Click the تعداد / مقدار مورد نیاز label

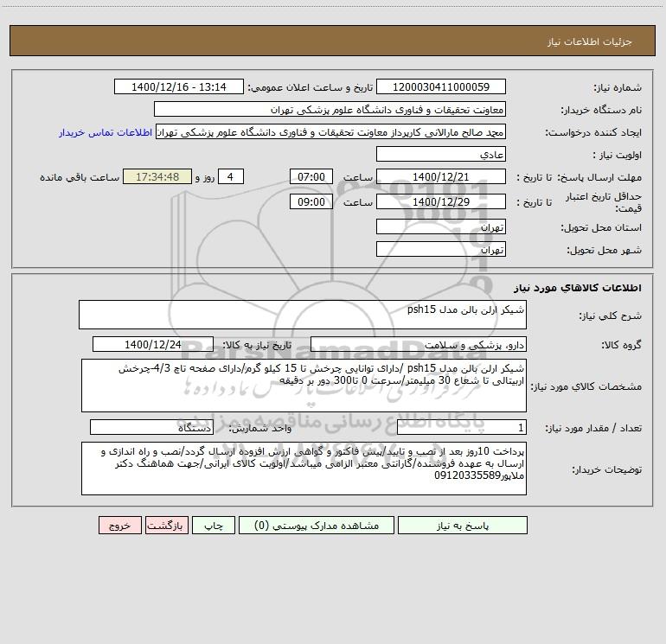point(593,428)
